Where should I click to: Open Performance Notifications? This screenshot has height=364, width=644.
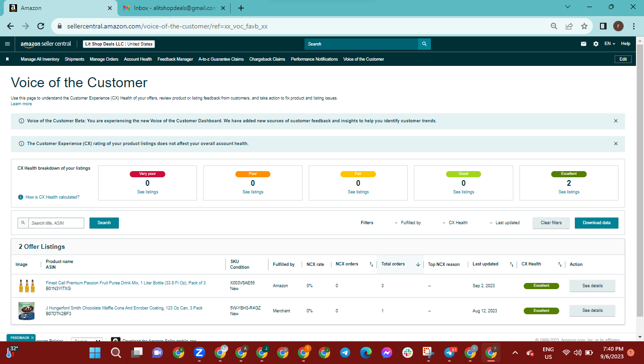pyautogui.click(x=314, y=59)
